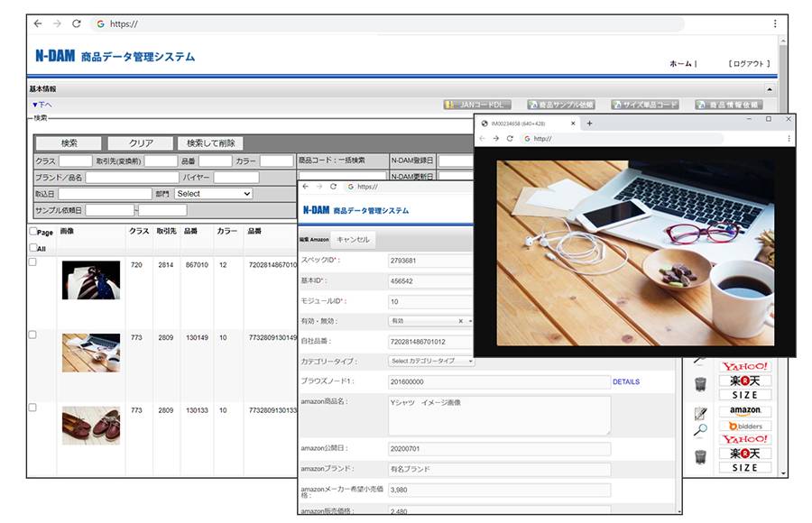Open the brown shoes product thumbnail
This screenshot has height=523, width=812.
pyautogui.click(x=91, y=426)
